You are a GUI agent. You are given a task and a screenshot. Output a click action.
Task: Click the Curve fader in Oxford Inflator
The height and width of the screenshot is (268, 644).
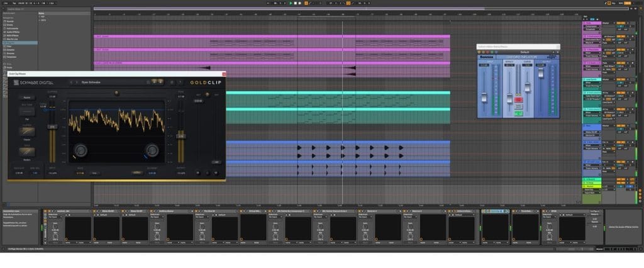528,87
